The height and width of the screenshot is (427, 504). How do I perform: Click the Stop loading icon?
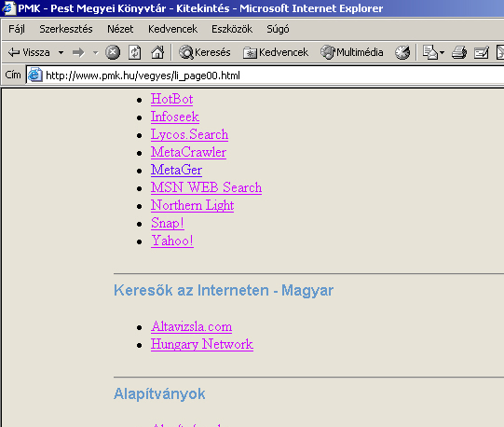coord(113,52)
